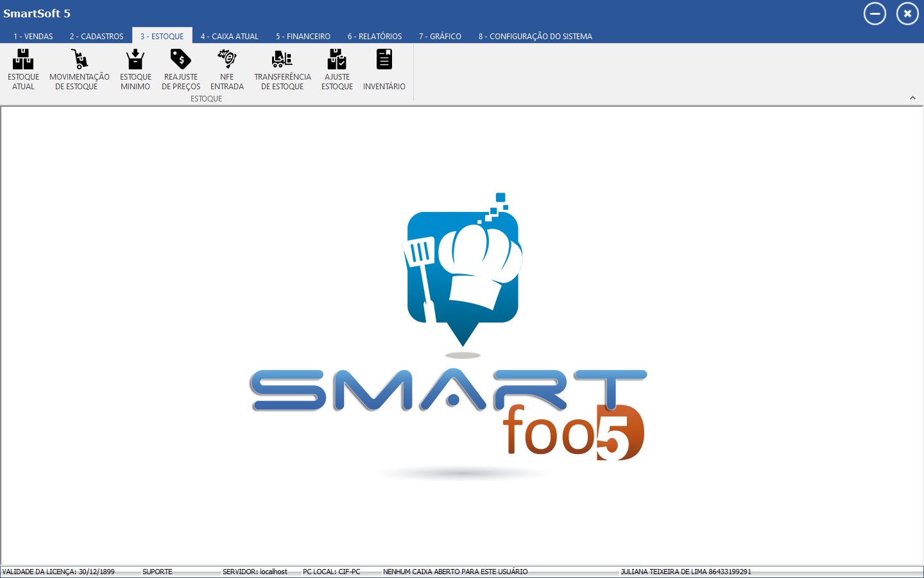This screenshot has width=924, height=578.
Task: Open the Inventário document icon
Action: 384,60
